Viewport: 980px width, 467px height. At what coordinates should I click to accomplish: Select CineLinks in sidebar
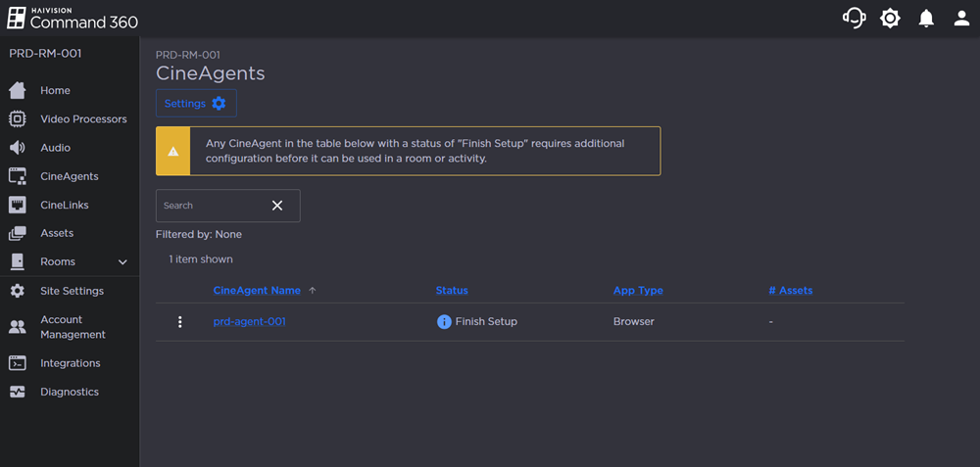click(65, 205)
